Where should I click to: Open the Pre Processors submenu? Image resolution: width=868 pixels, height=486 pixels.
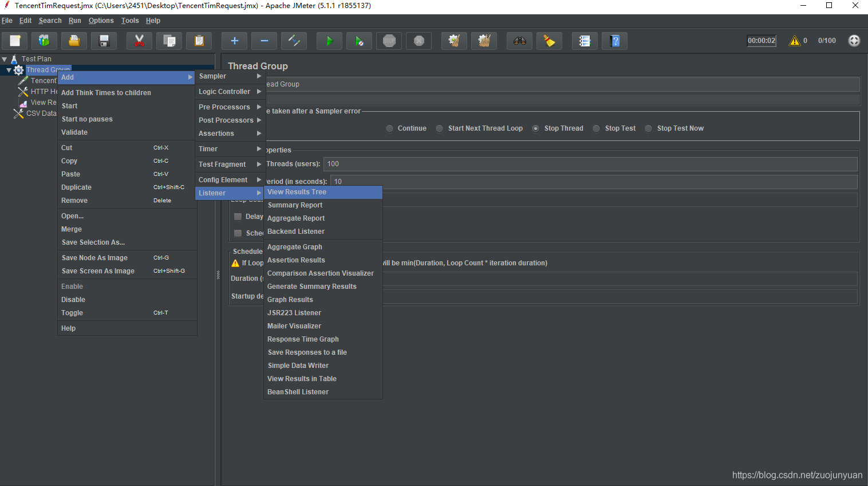(x=230, y=107)
